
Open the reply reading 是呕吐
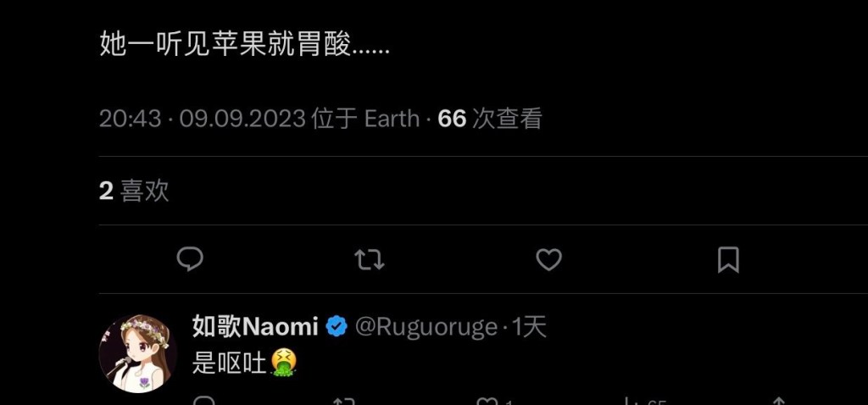(244, 363)
